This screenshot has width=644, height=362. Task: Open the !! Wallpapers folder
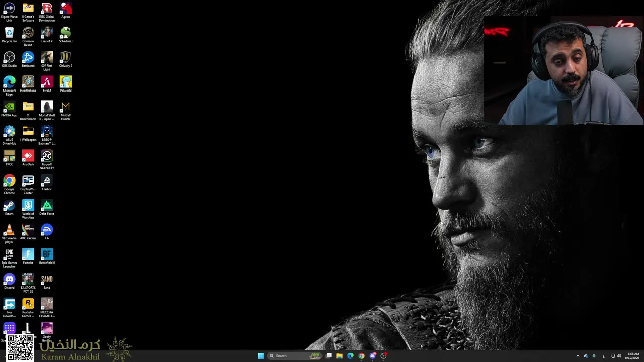point(28,134)
